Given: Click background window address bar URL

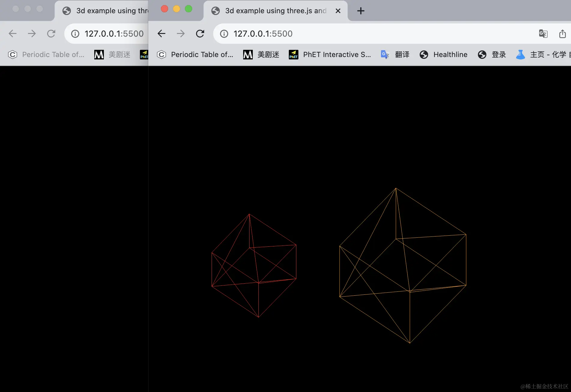Looking at the screenshot, I should coord(114,34).
